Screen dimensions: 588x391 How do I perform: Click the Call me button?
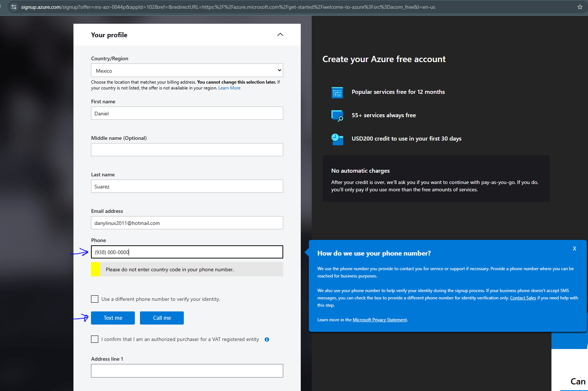pyautogui.click(x=162, y=318)
